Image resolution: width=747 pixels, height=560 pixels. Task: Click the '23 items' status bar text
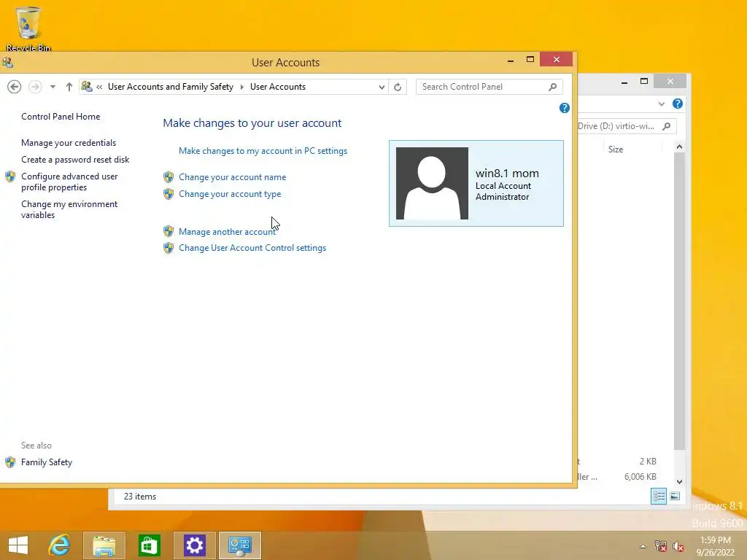point(140,497)
